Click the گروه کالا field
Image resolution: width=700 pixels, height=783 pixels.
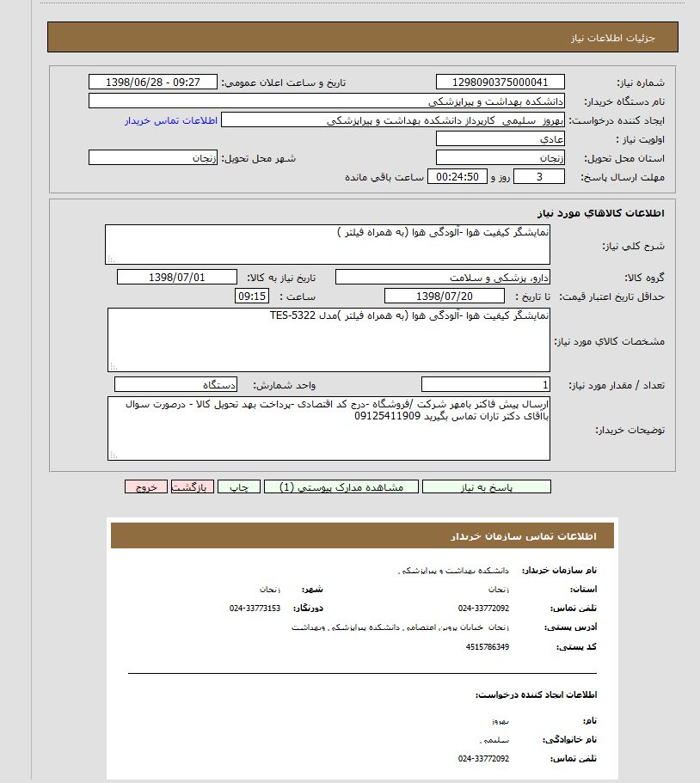pos(442,278)
